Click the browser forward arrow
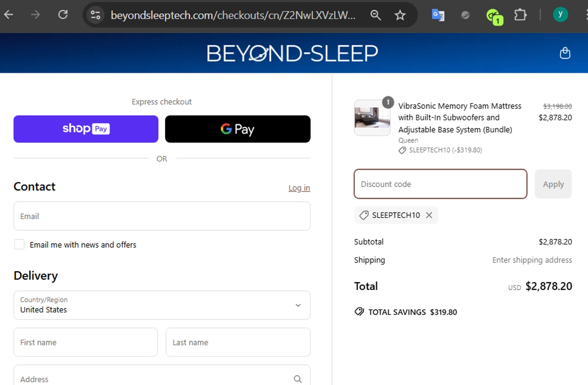This screenshot has height=385, width=588. (36, 15)
